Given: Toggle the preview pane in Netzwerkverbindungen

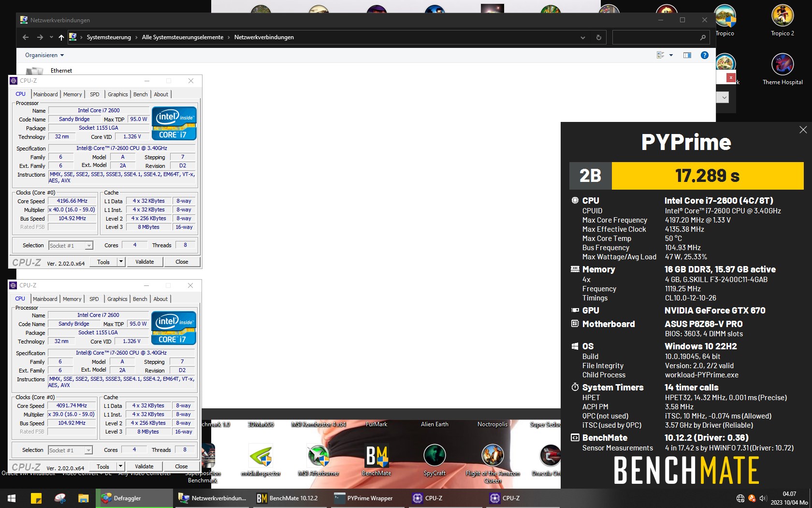Looking at the screenshot, I should pyautogui.click(x=687, y=55).
